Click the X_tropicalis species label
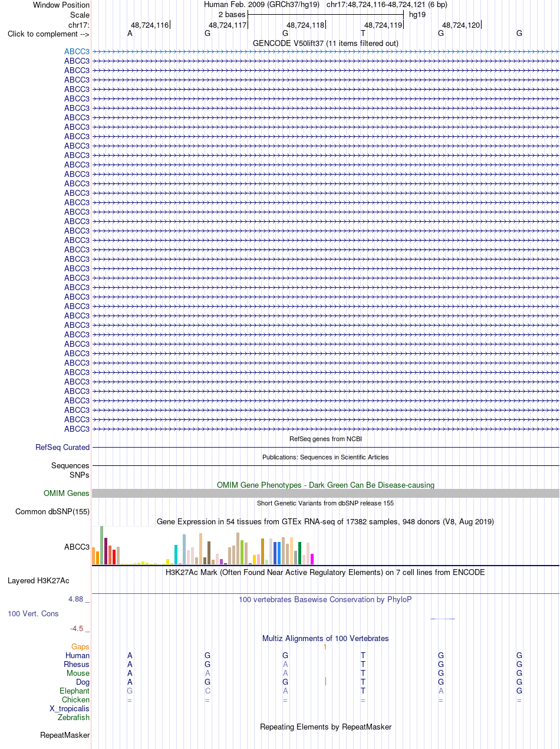This screenshot has height=749, width=560. coord(70,708)
